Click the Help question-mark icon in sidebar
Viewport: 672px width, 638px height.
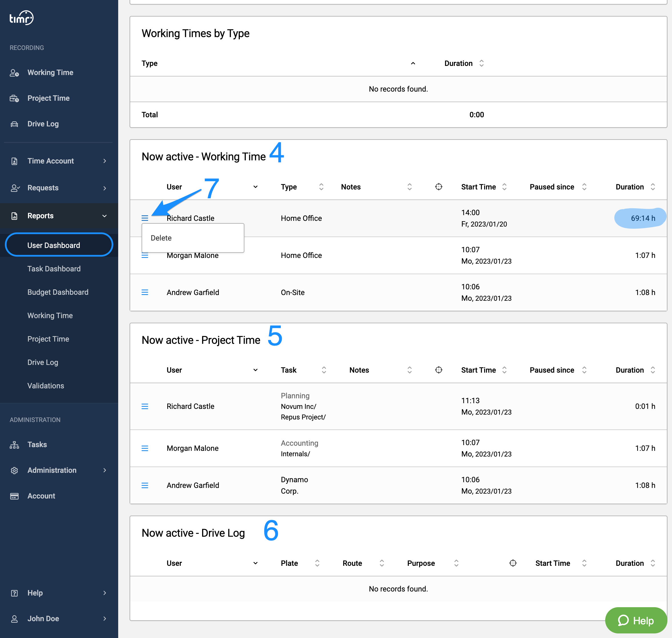(x=14, y=593)
